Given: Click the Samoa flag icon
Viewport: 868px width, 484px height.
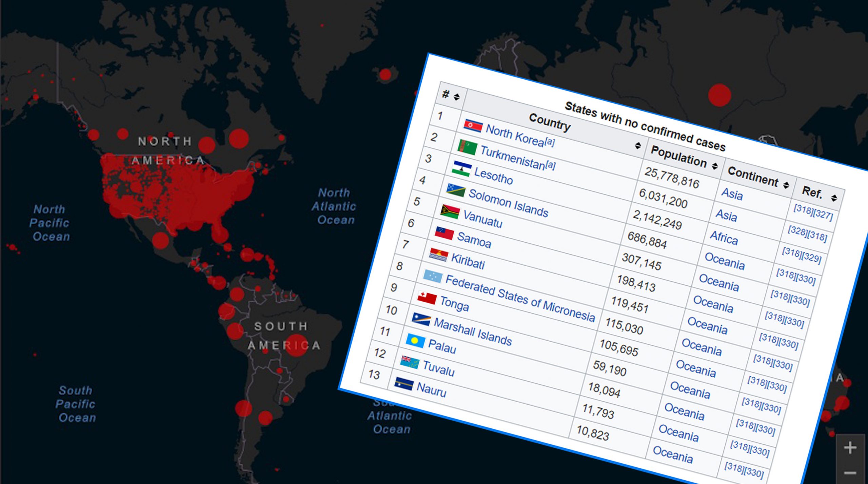Looking at the screenshot, I should pos(445,233).
